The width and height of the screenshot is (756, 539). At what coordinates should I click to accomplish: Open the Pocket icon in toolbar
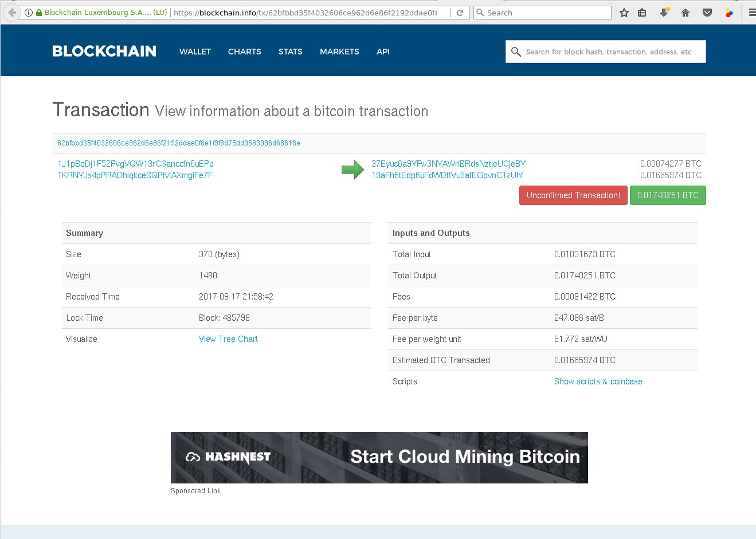click(707, 12)
